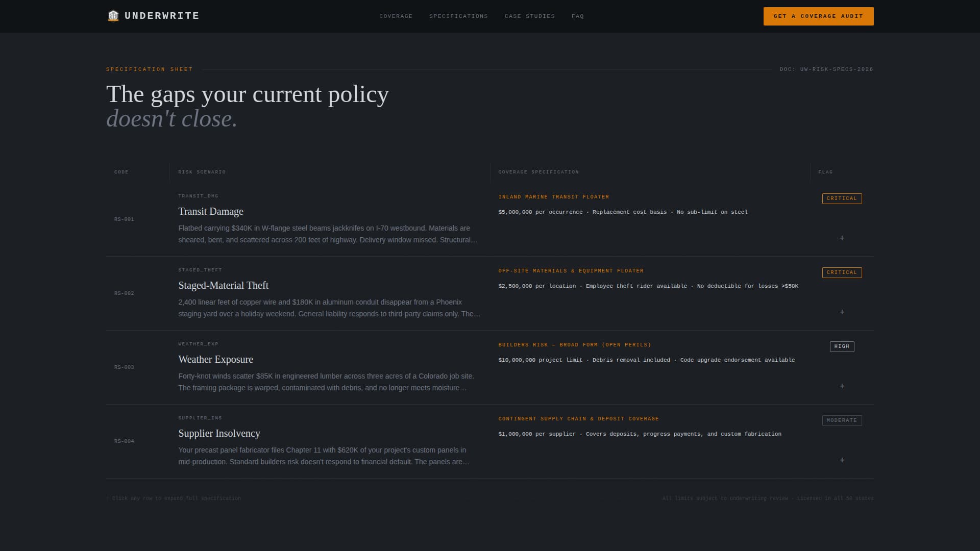Click the Code column header
980x551 pixels.
click(121, 172)
